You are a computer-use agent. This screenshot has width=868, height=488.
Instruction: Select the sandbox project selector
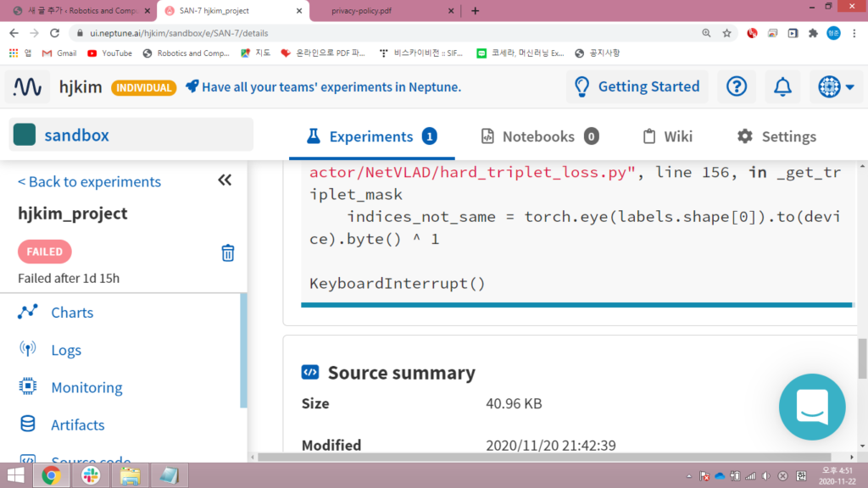pos(131,135)
